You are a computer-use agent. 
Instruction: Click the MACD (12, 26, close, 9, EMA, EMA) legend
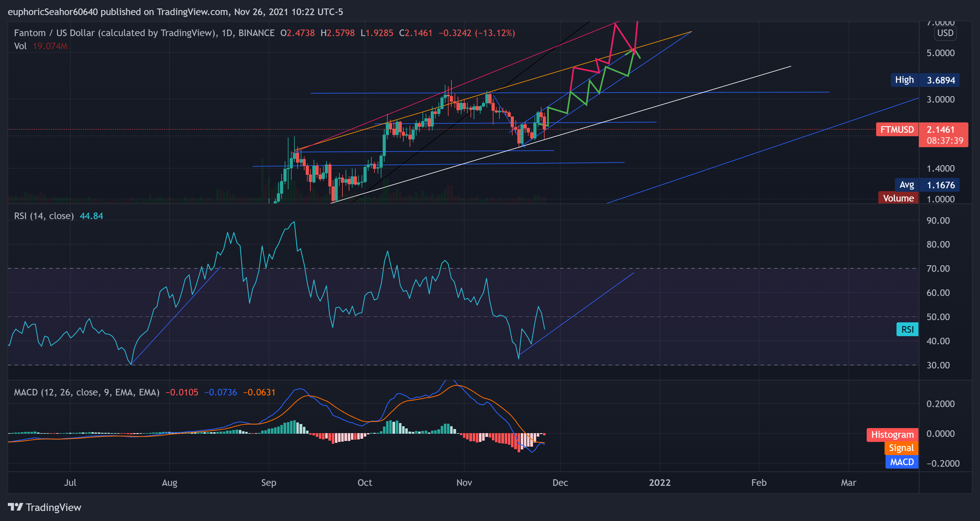coord(87,392)
